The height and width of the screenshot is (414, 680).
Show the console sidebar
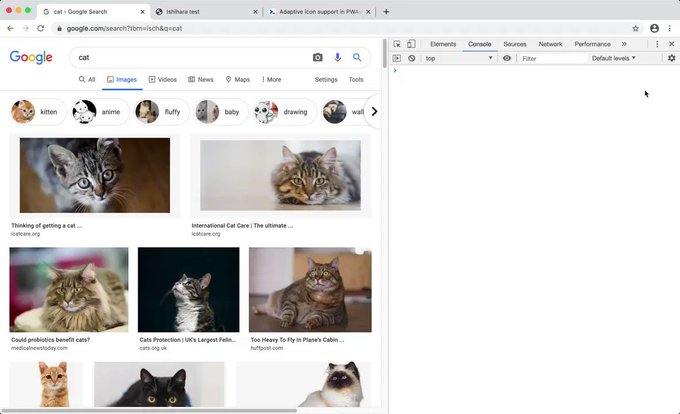(396, 58)
